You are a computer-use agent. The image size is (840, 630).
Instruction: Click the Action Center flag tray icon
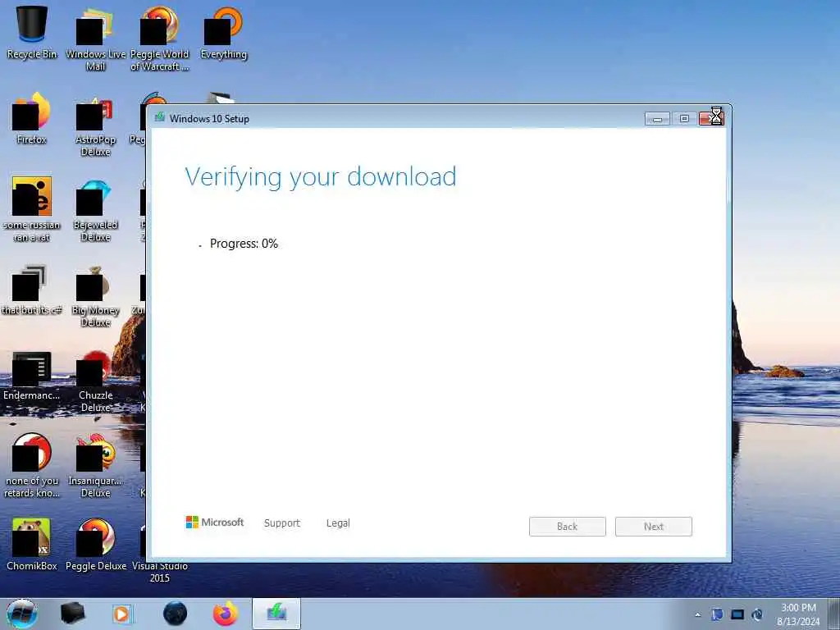pyautogui.click(x=717, y=614)
